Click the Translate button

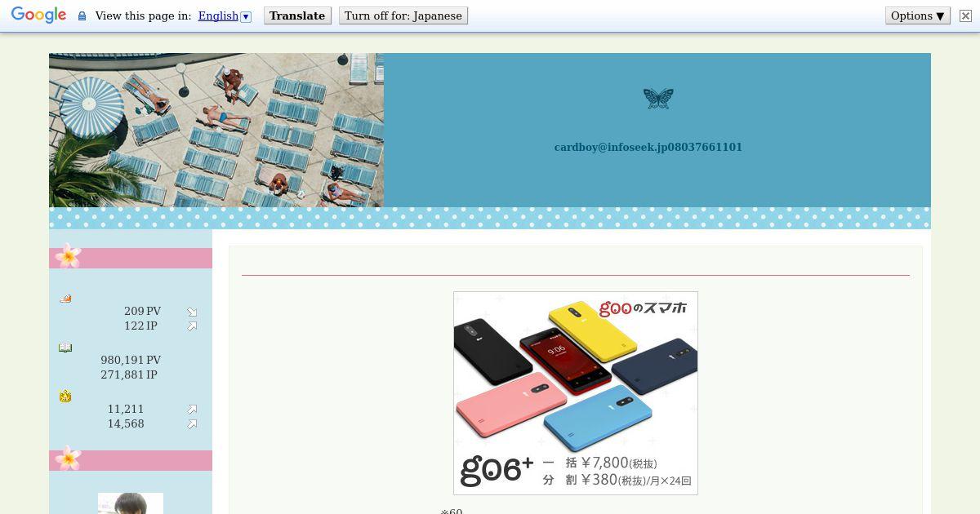coord(297,16)
